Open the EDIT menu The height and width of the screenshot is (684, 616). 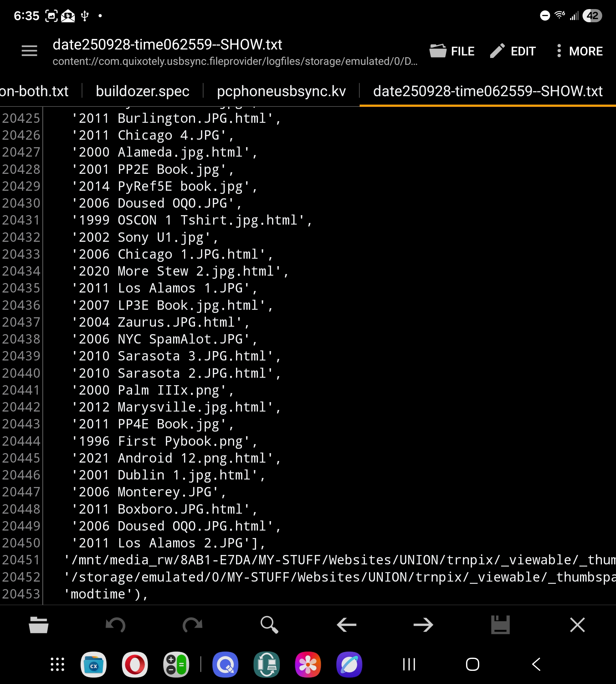[513, 51]
